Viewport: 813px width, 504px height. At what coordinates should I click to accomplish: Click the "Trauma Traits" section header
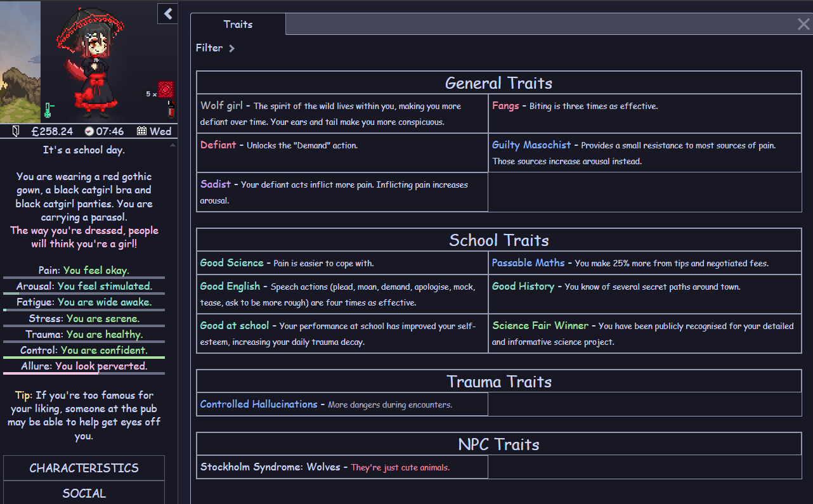[x=499, y=382]
